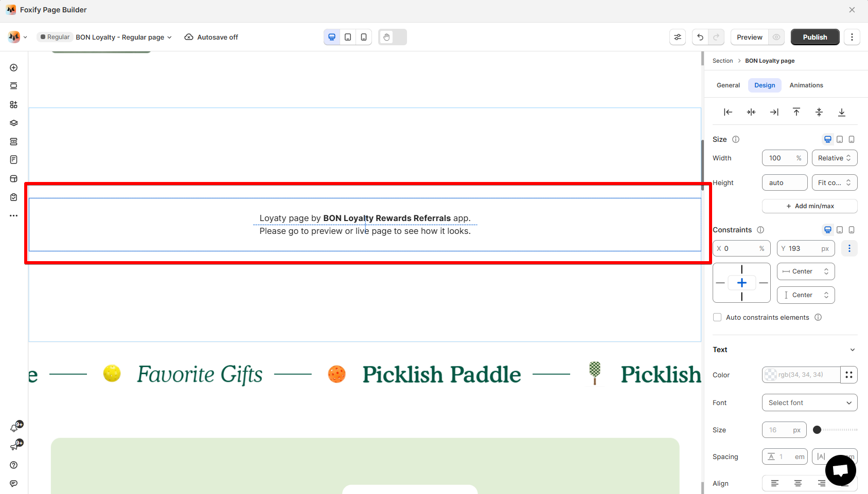Toggle the preview eye icon
The height and width of the screenshot is (494, 868).
click(776, 37)
